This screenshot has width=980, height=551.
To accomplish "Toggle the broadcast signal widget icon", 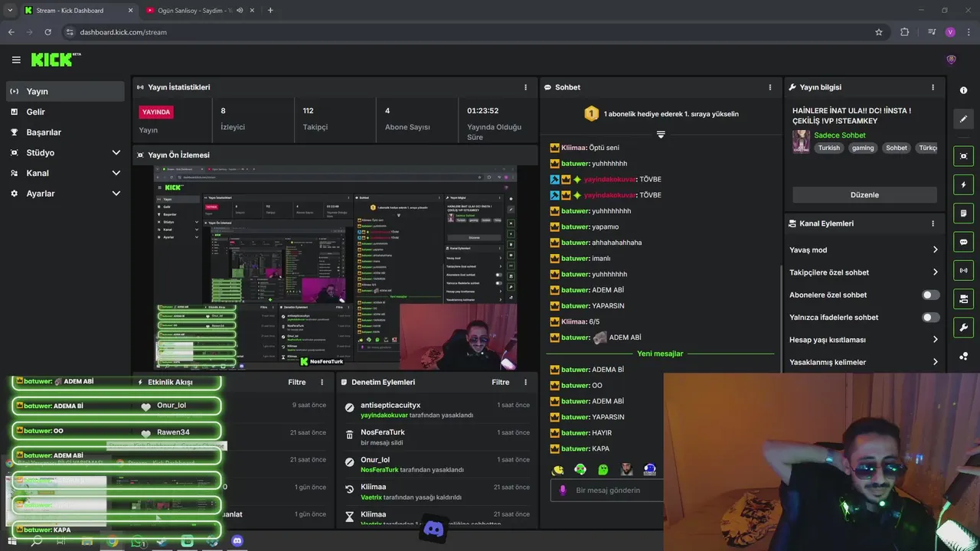I will click(x=963, y=270).
